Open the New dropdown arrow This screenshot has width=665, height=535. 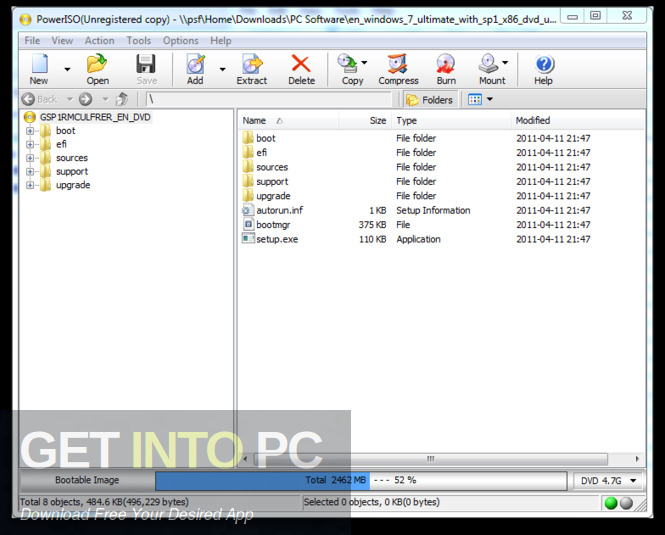pyautogui.click(x=67, y=69)
